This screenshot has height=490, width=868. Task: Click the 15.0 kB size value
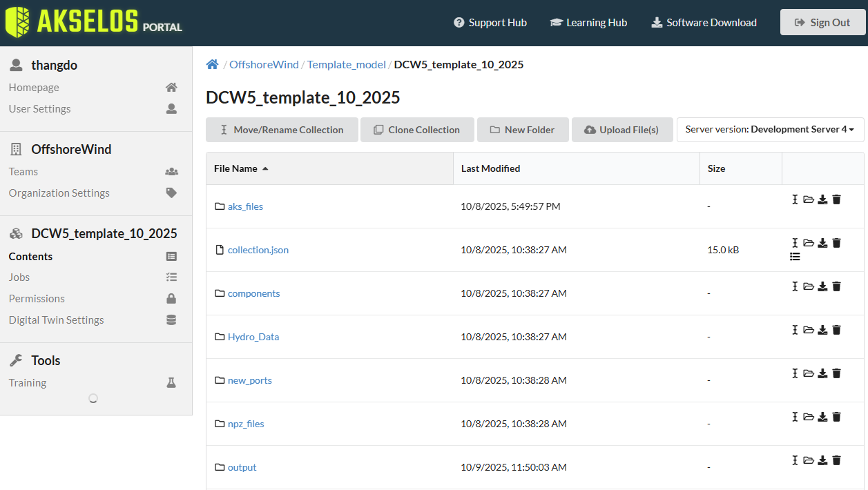coord(723,250)
